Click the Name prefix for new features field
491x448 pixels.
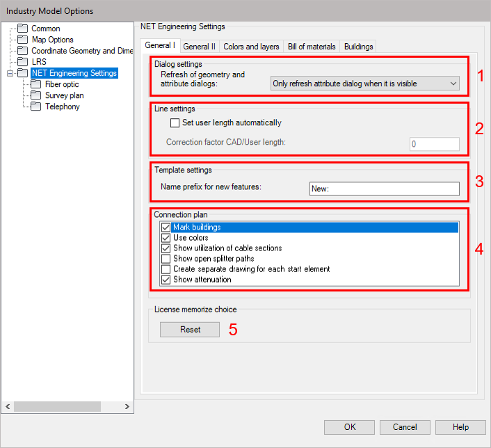[x=384, y=189]
